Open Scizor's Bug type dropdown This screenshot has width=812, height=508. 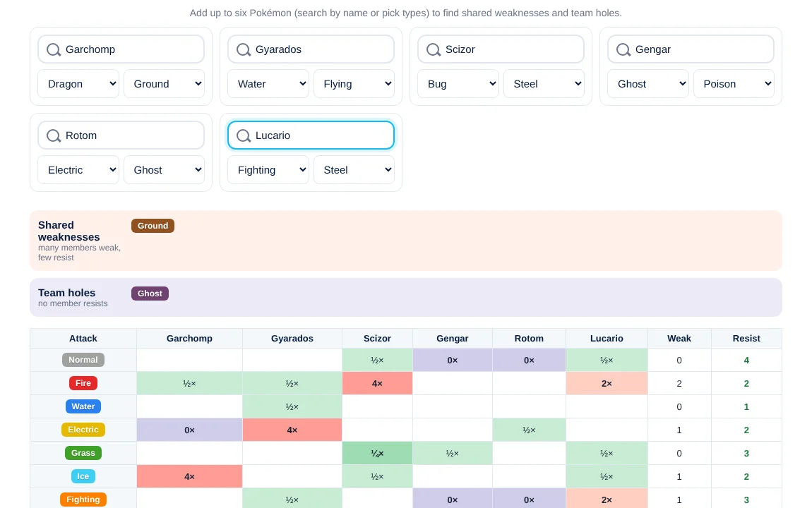point(458,84)
